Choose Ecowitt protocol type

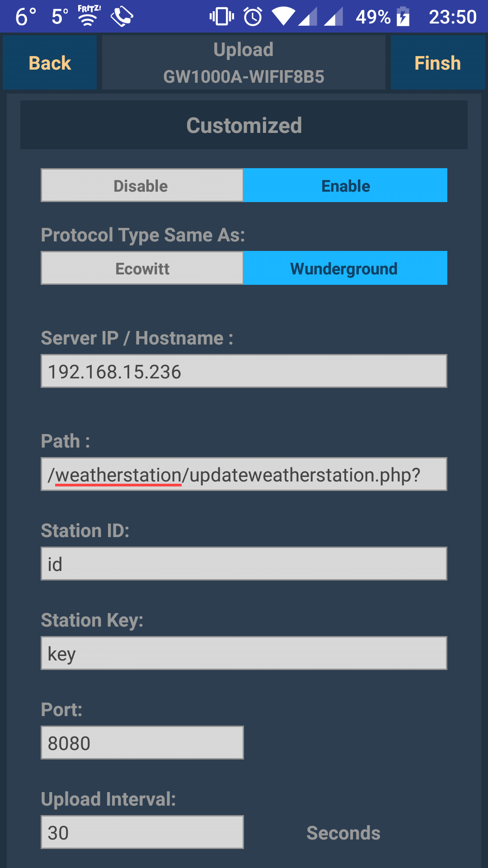pyautogui.click(x=142, y=268)
